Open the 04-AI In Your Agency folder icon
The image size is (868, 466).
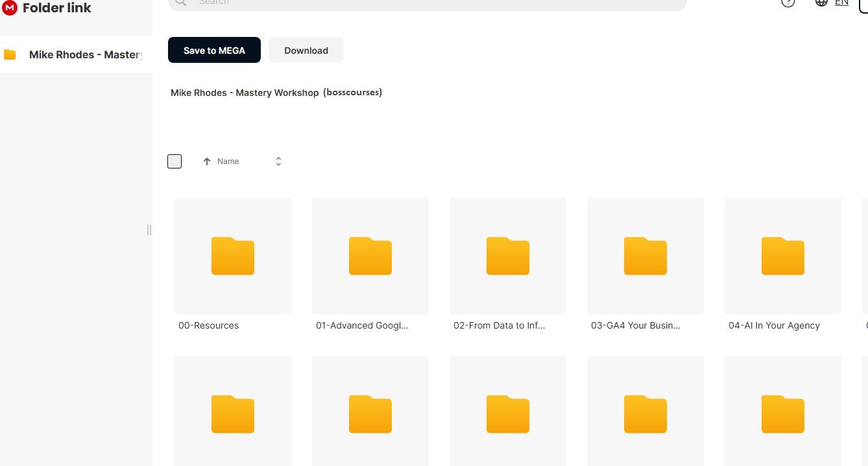tap(782, 256)
